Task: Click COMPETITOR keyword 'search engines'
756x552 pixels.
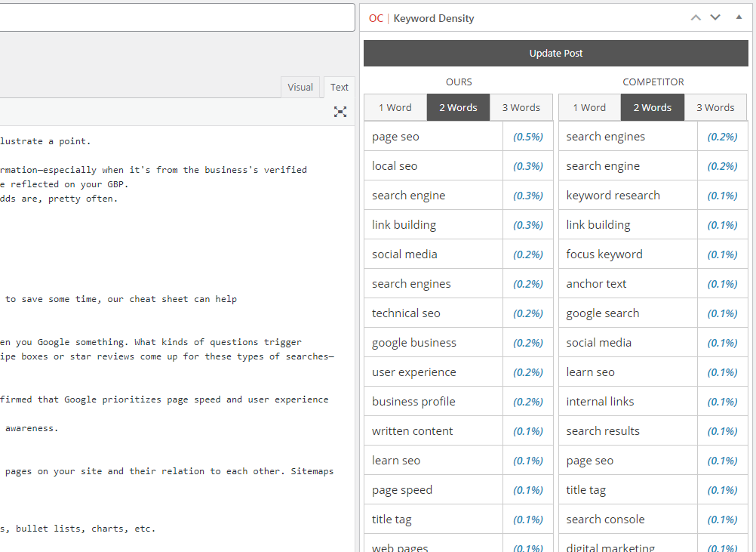Action: pos(605,137)
